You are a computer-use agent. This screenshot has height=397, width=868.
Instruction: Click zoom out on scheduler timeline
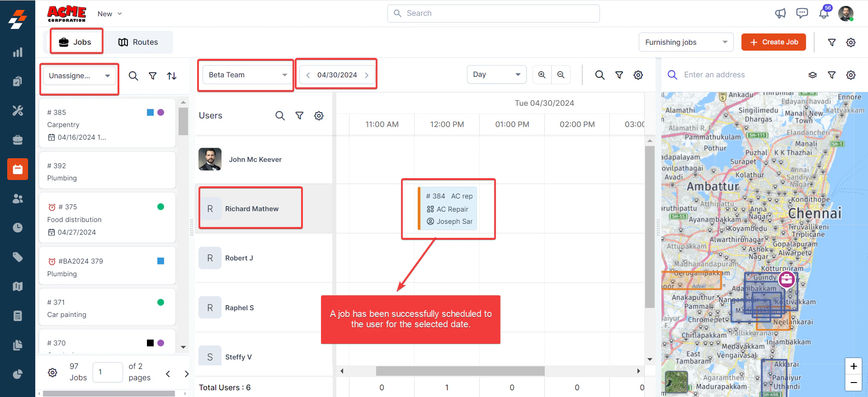[x=561, y=75]
